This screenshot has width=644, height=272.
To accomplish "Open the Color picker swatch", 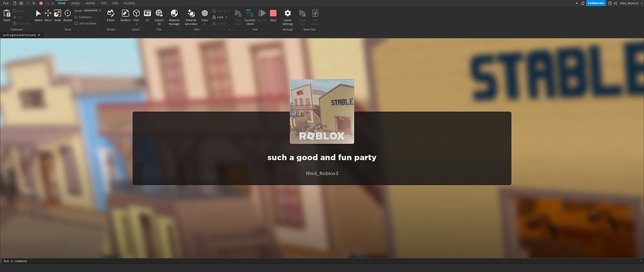I will click(204, 13).
